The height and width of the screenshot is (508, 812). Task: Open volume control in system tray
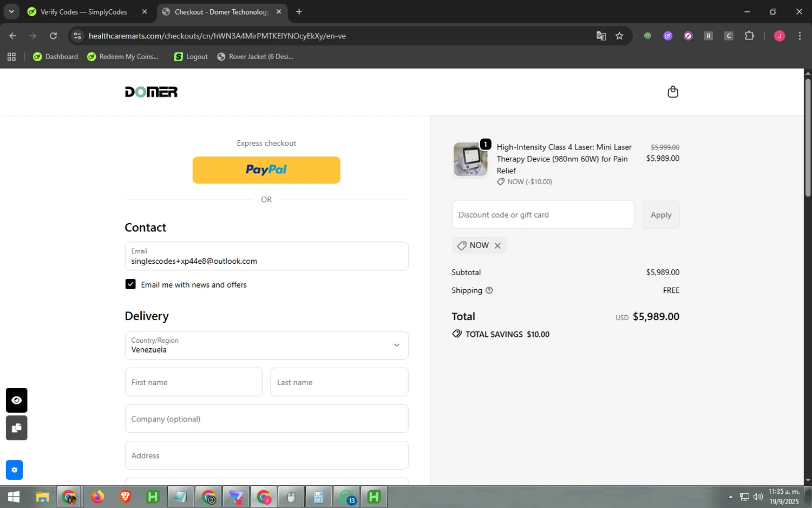758,497
